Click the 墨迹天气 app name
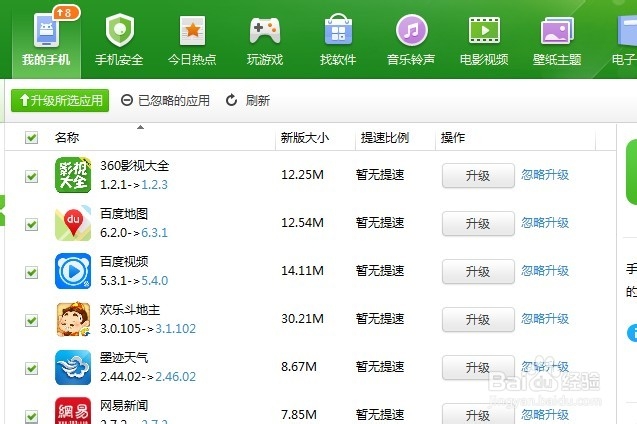Viewport: 637px width, 424px height. pyautogui.click(x=124, y=357)
